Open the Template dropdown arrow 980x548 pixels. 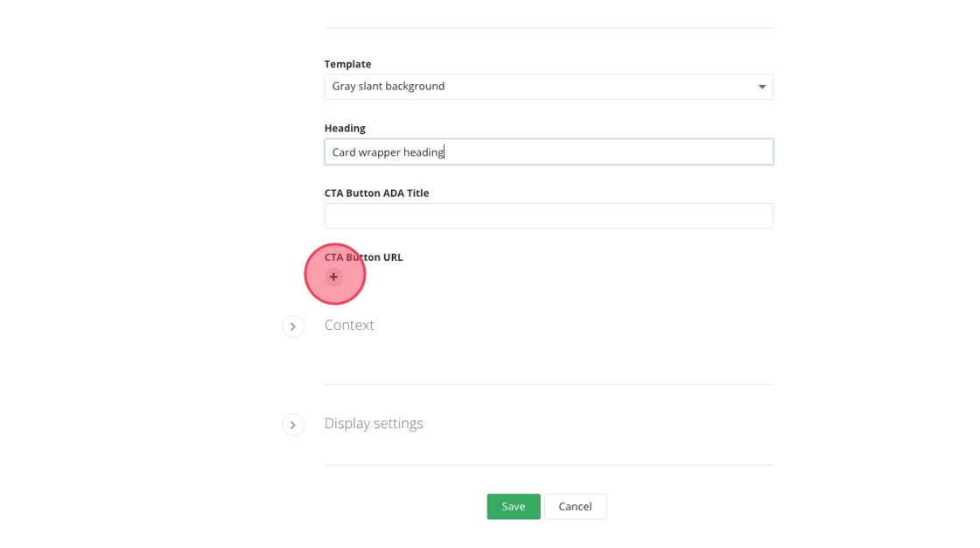pos(761,87)
